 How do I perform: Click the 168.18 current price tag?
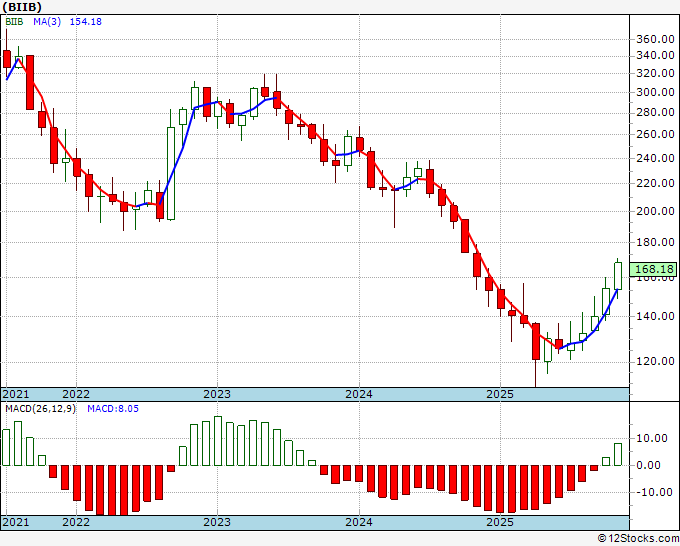[x=655, y=269]
